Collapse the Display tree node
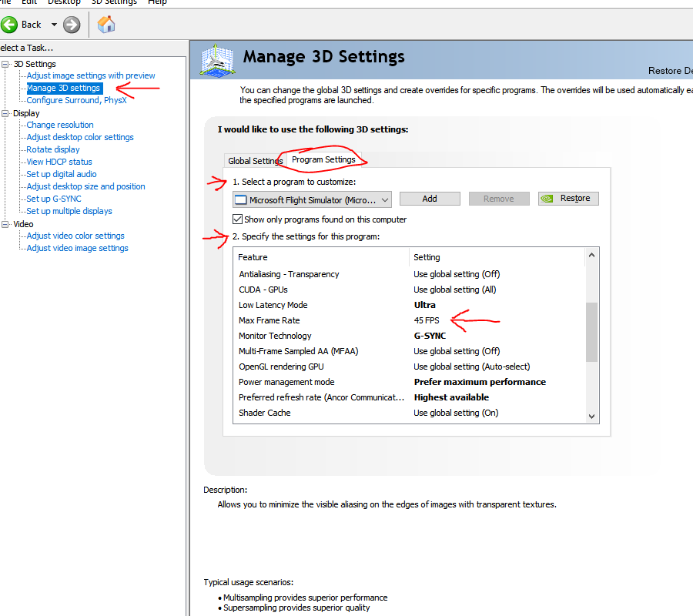Screen dimensions: 693x616 tap(5, 113)
